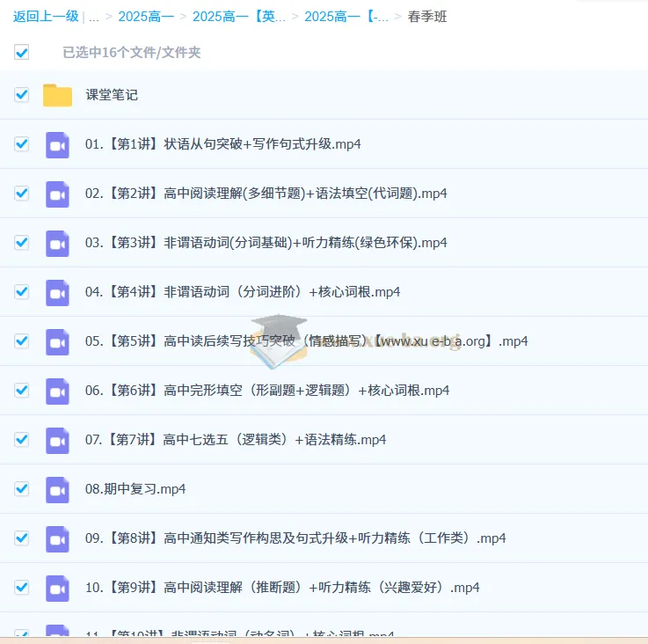The height and width of the screenshot is (644, 648).
Task: Toggle the select-all checkbox at top
Action: (x=22, y=53)
